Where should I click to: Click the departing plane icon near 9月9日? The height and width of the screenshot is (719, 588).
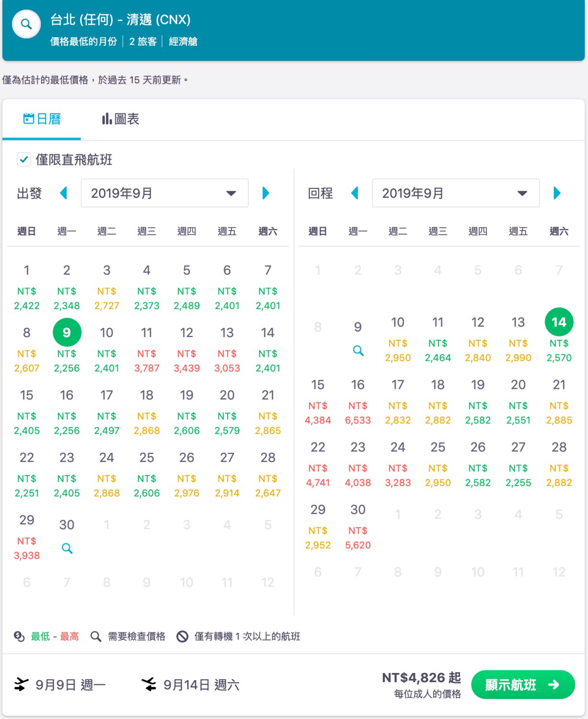point(21,684)
